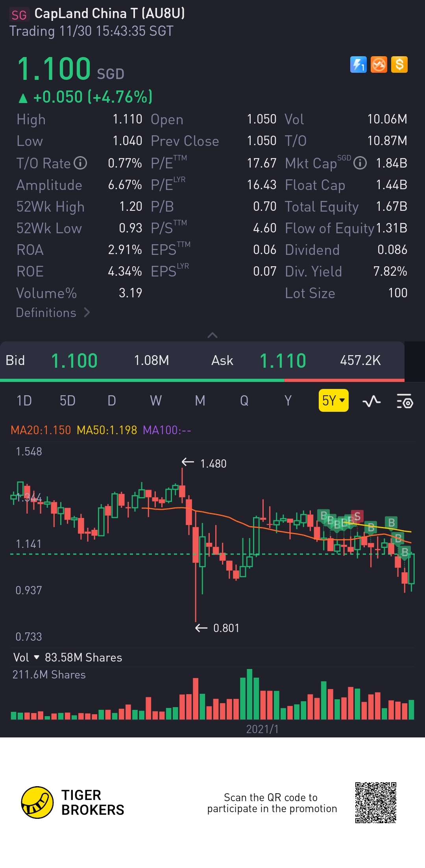Tap the Tiger Brokers logo
This screenshot has width=425, height=868.
(72, 802)
